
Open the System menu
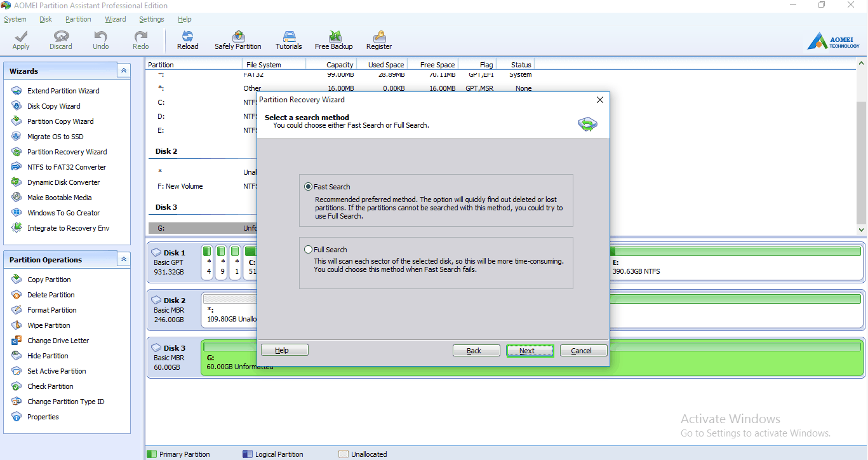click(x=15, y=19)
